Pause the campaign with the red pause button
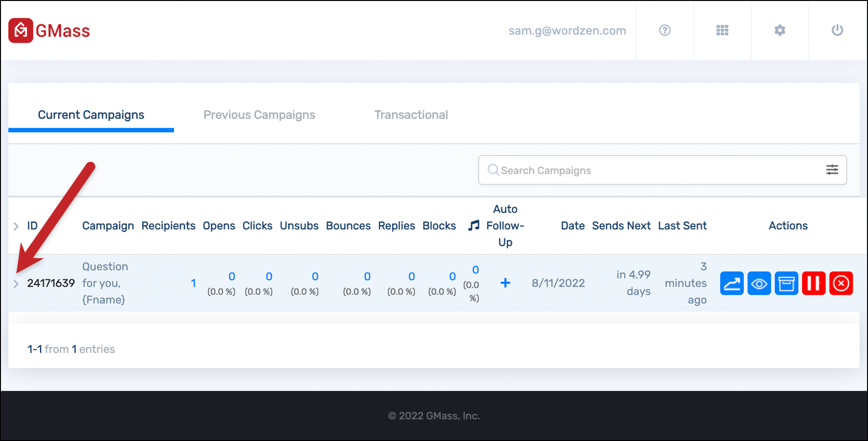The height and width of the screenshot is (441, 868). click(814, 283)
